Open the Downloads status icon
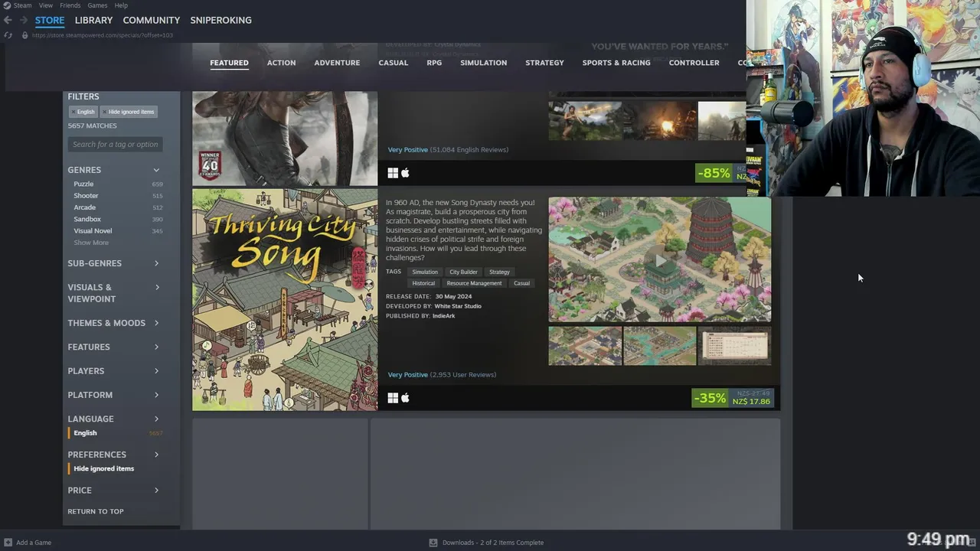The width and height of the screenshot is (980, 551). tap(433, 543)
